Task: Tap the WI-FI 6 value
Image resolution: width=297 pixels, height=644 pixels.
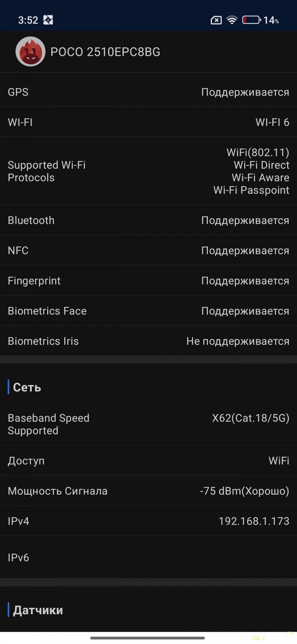Action: point(272,122)
